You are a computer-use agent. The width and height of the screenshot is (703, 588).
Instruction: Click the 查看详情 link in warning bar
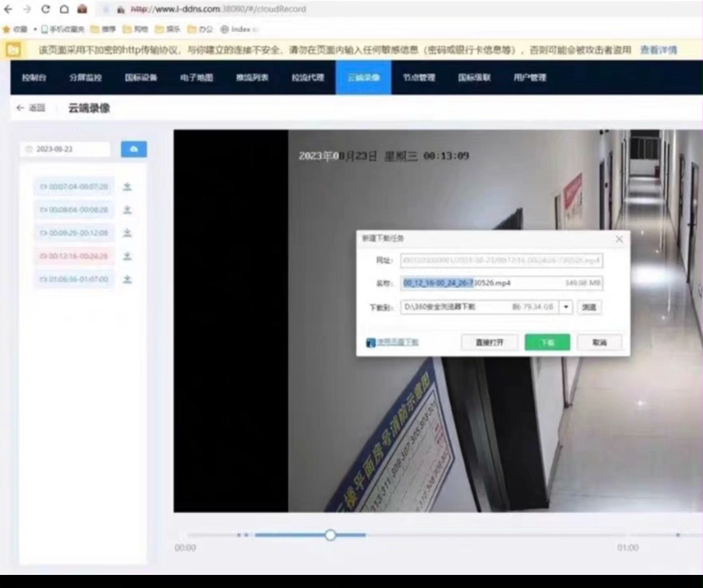(x=658, y=50)
